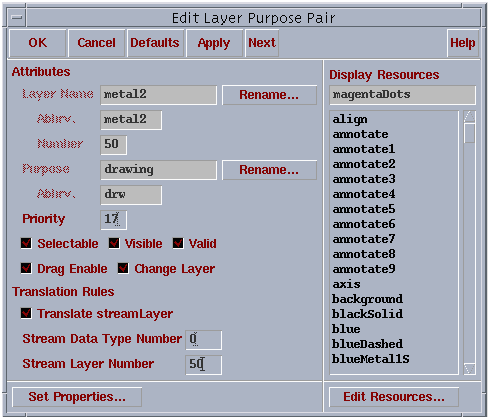Click the scrollbar up arrow in resources list

[x=469, y=116]
